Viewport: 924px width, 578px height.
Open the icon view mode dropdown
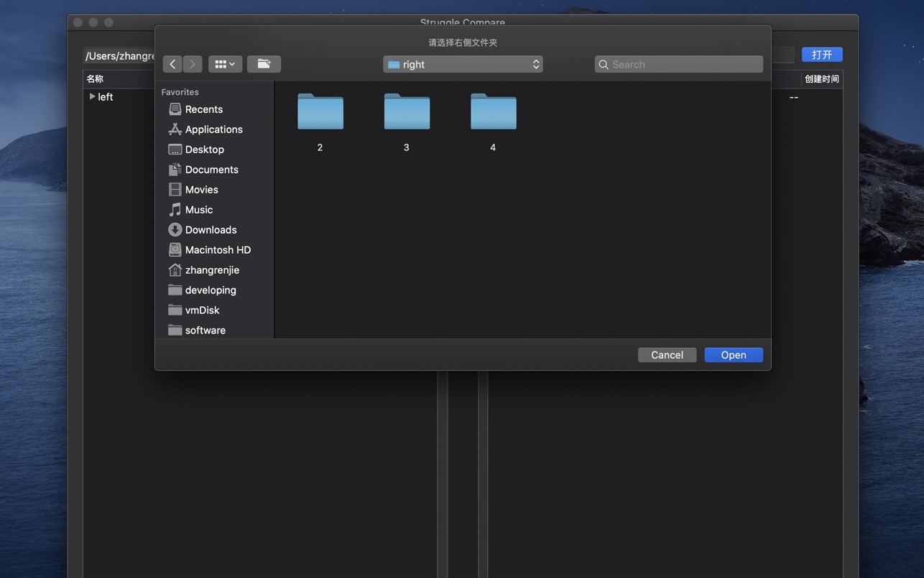click(x=225, y=64)
